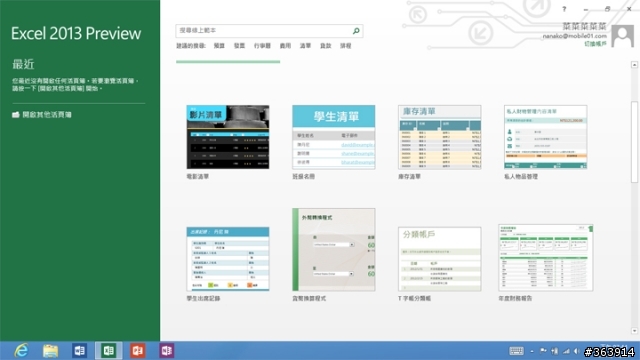The height and width of the screenshot is (360, 640).
Task: Open the annual financial report template
Action: coord(545,257)
